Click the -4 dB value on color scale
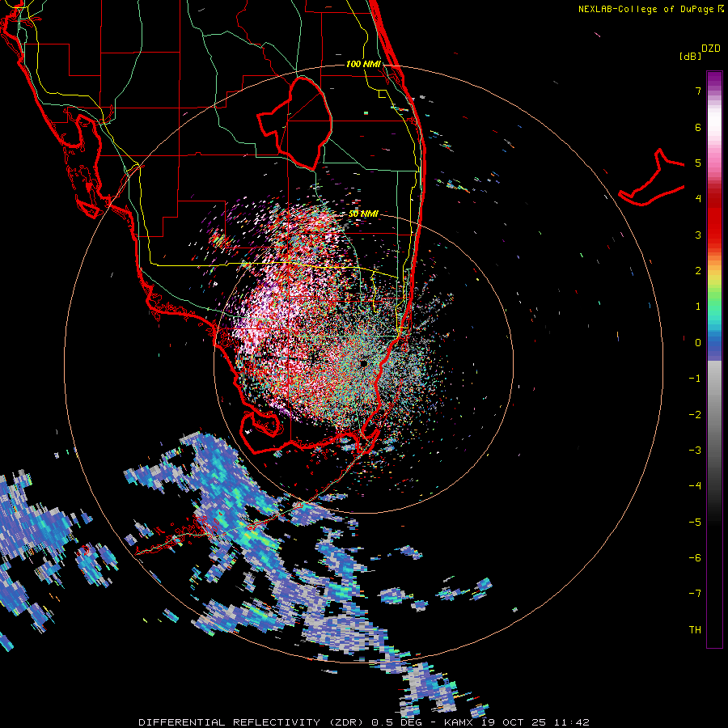 coord(695,486)
